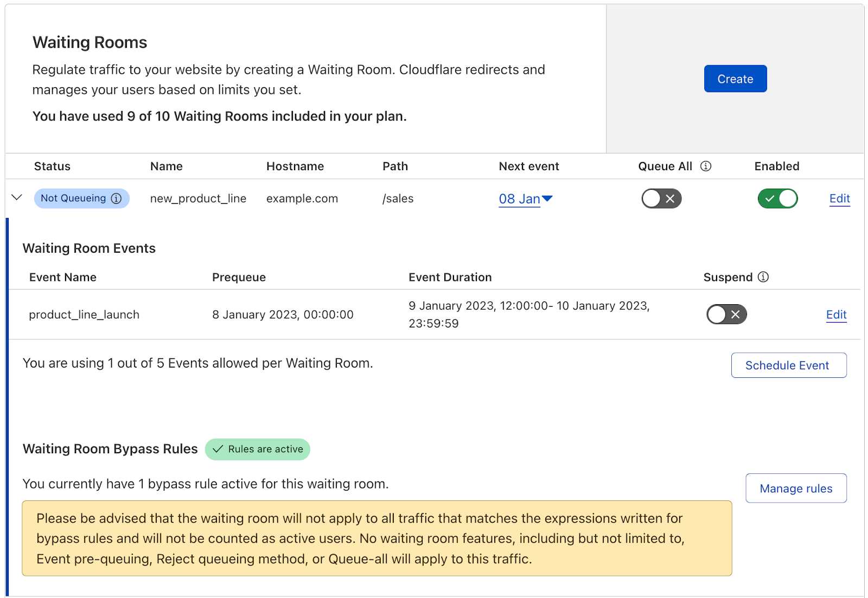Click the Hostname column header
This screenshot has height=598, width=868.
[x=295, y=166]
